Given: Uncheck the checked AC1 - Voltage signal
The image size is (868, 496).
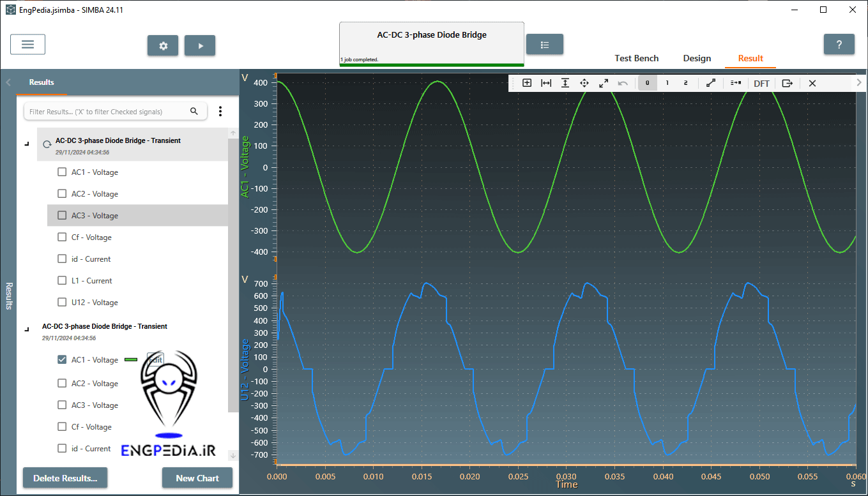Looking at the screenshot, I should tap(62, 359).
